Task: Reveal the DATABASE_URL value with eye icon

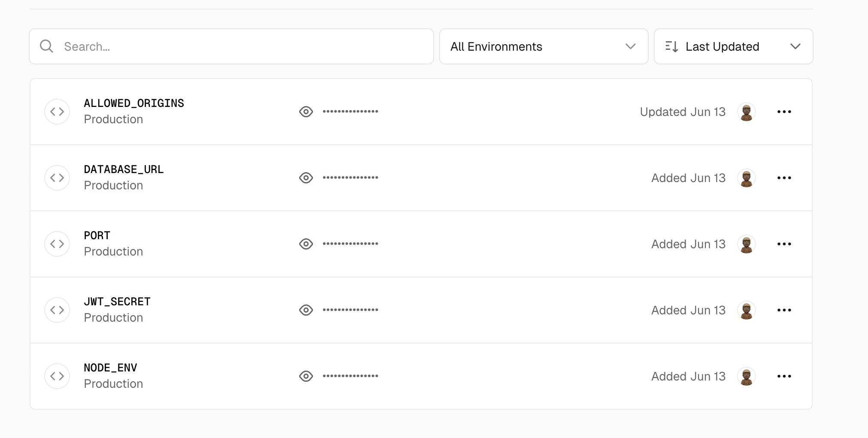Action: point(306,178)
